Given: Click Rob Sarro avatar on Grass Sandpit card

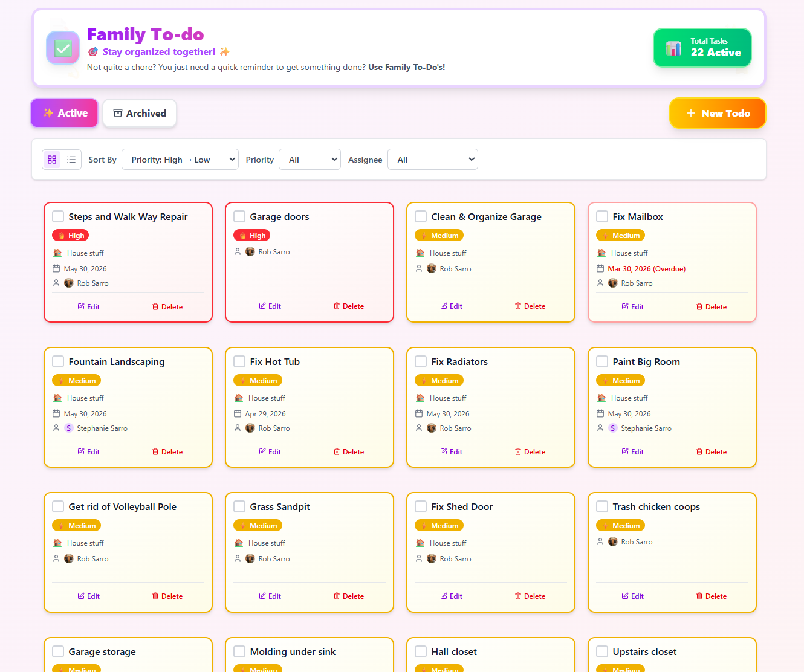Looking at the screenshot, I should [250, 558].
